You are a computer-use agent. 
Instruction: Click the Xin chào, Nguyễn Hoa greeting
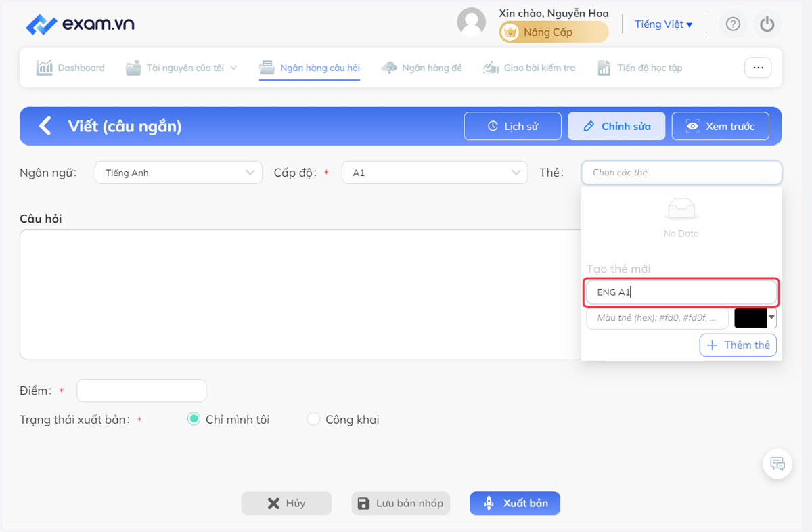[x=554, y=13]
